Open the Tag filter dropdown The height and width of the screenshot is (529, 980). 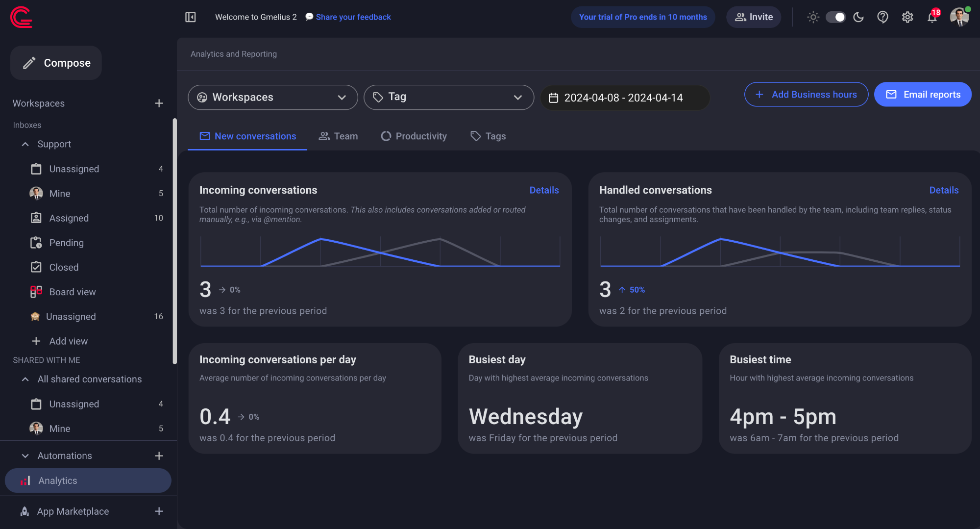pos(448,97)
